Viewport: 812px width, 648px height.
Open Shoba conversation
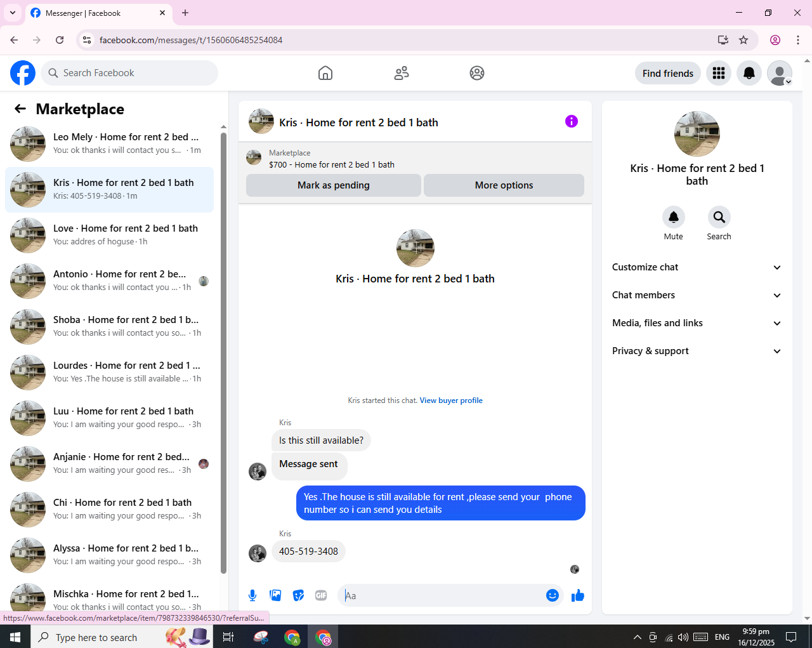pos(109,327)
